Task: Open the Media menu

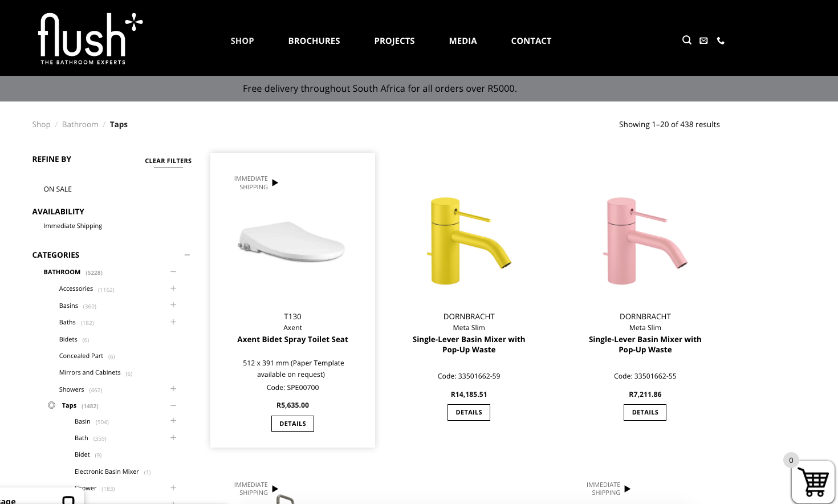Action: (x=463, y=41)
